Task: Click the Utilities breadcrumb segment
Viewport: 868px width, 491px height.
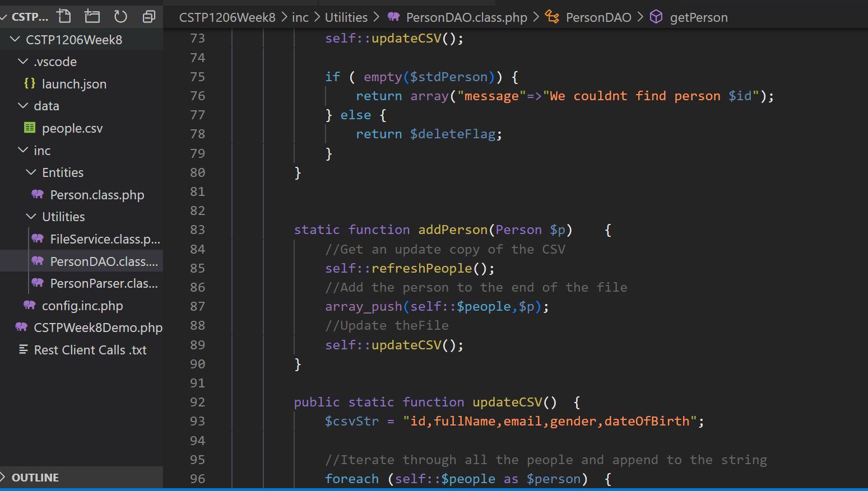Action: [x=346, y=17]
